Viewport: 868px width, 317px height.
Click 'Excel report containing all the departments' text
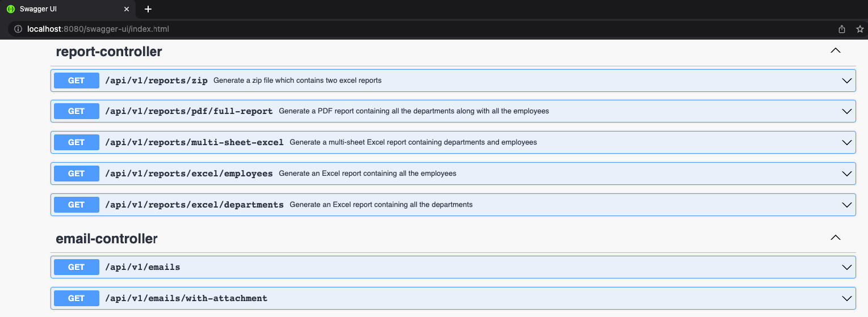[381, 205]
